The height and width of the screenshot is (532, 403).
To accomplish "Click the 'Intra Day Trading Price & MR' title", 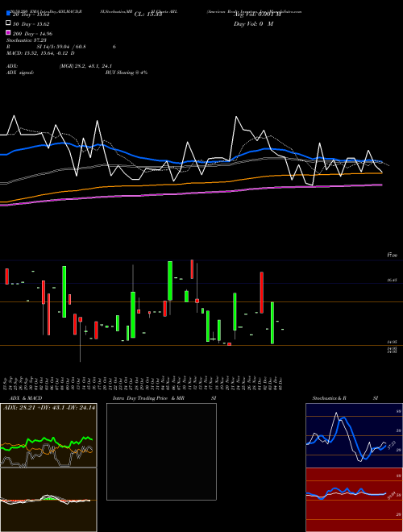I will coord(148,398).
